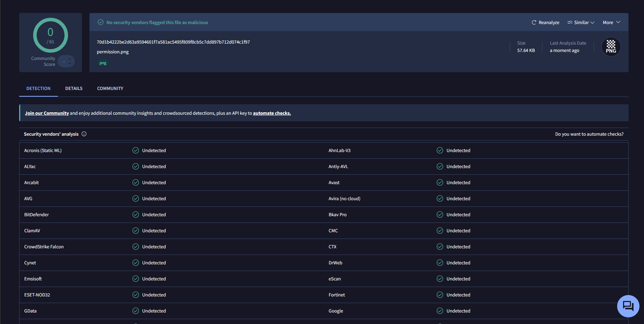Follow the automate checks link
This screenshot has height=324, width=644.
pyautogui.click(x=272, y=113)
